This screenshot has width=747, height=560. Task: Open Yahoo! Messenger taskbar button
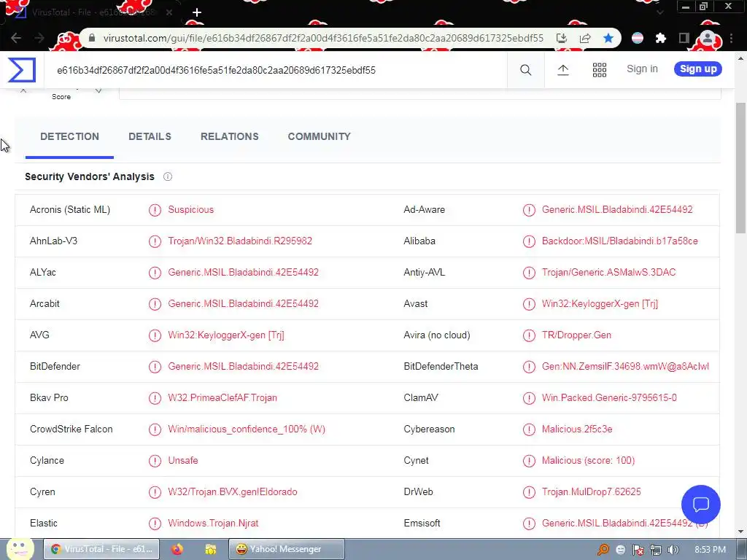point(286,549)
